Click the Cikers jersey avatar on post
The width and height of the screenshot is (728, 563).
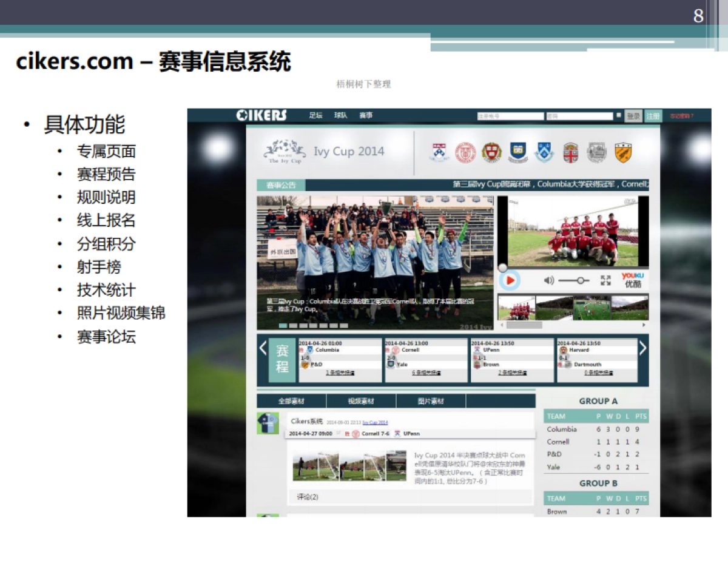tap(268, 423)
